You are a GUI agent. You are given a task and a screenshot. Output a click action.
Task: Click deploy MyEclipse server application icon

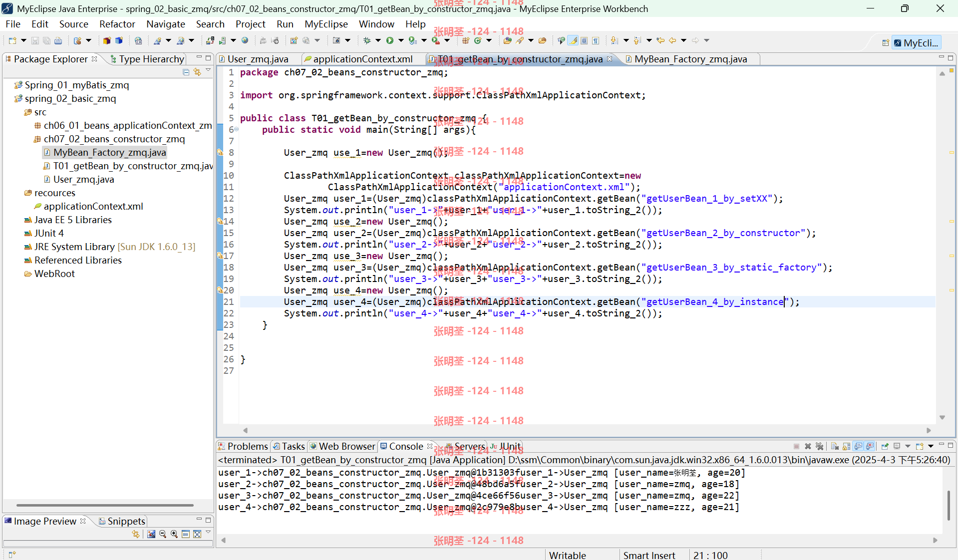(210, 40)
